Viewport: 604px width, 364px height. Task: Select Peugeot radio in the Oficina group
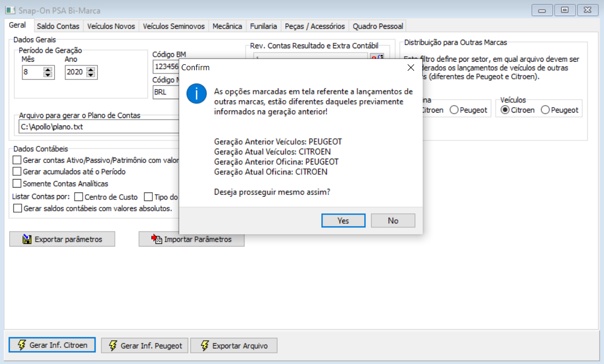pyautogui.click(x=454, y=110)
